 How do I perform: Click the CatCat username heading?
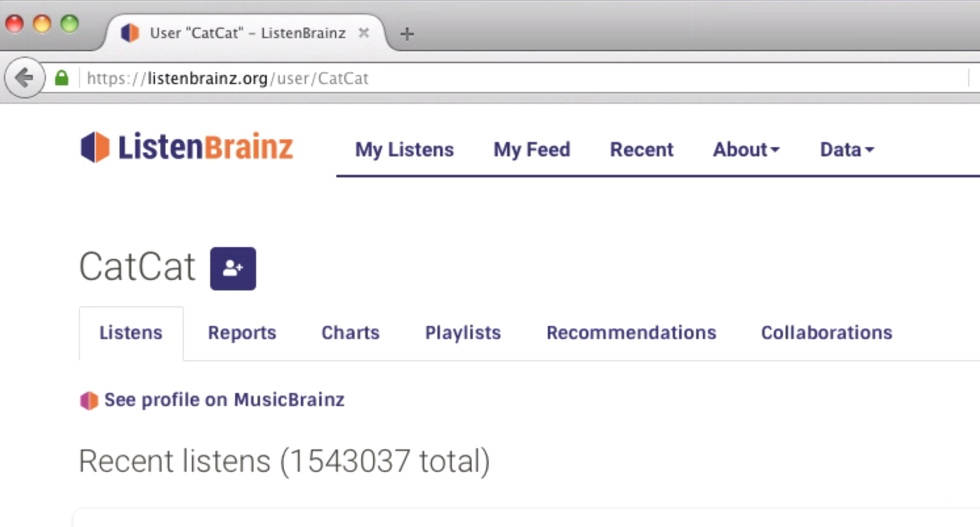[x=137, y=267]
